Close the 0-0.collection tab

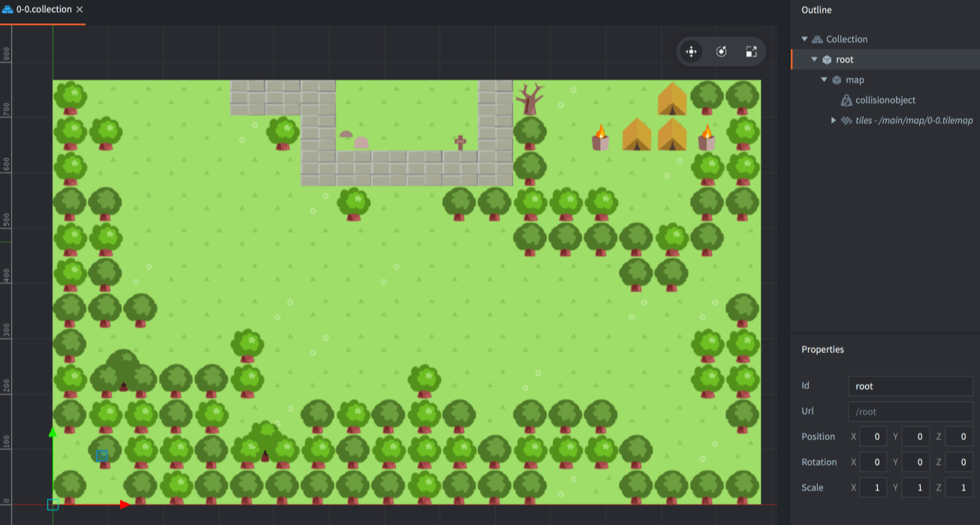point(80,10)
